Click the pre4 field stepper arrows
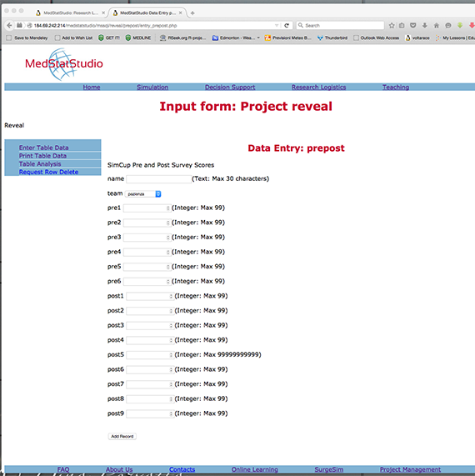Viewport: 475px width, 476px height. pos(167,253)
